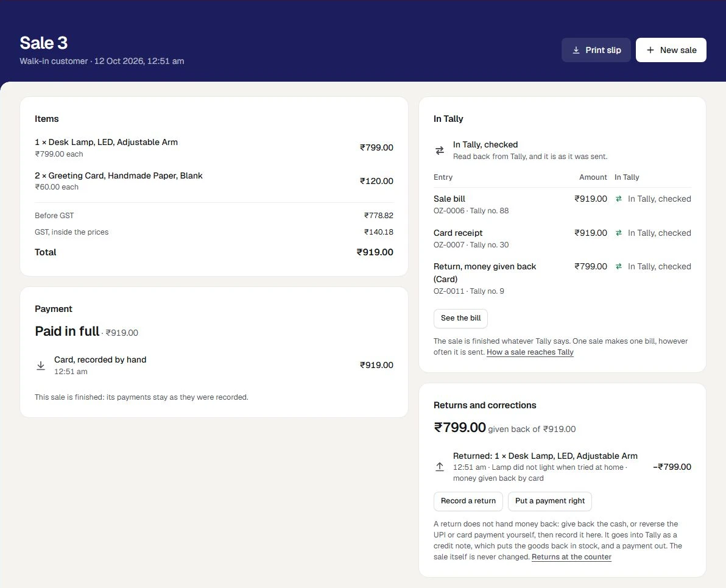
Task: Select '1 × Desk Lamp, LED, Adjustable Arm' item line
Action: (x=106, y=142)
